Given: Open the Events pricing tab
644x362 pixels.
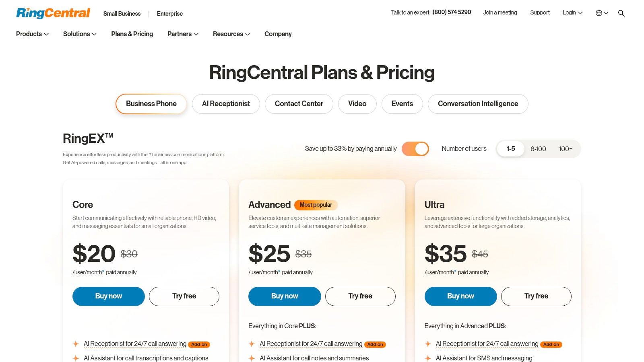Looking at the screenshot, I should [x=402, y=104].
